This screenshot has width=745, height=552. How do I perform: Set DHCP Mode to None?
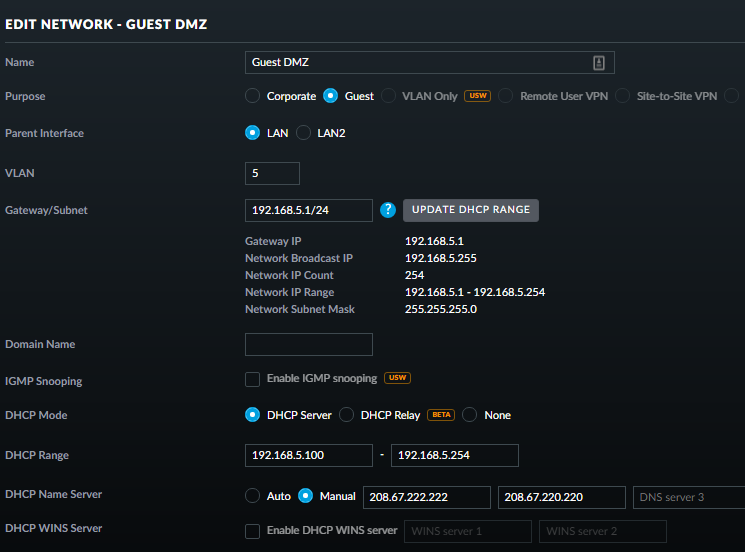(470, 415)
